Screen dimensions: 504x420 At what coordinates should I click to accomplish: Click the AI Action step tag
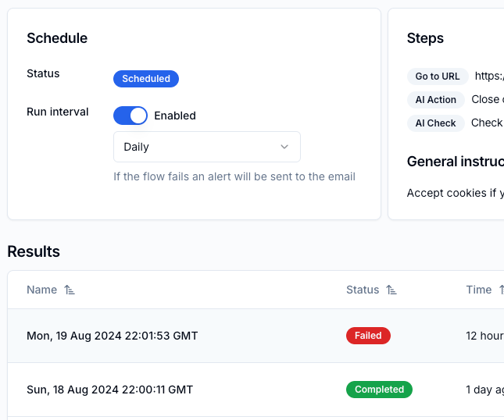click(x=435, y=100)
